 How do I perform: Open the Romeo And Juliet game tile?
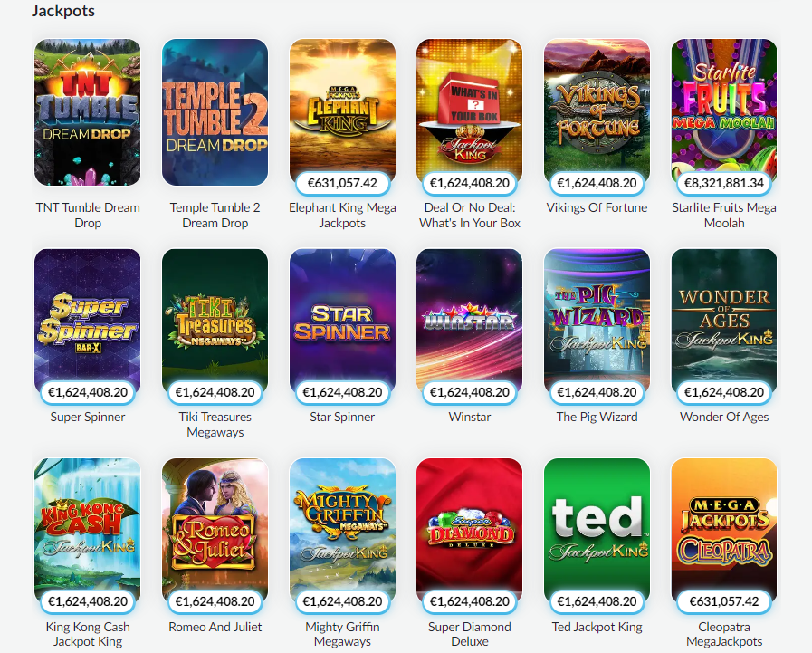pyautogui.click(x=215, y=531)
